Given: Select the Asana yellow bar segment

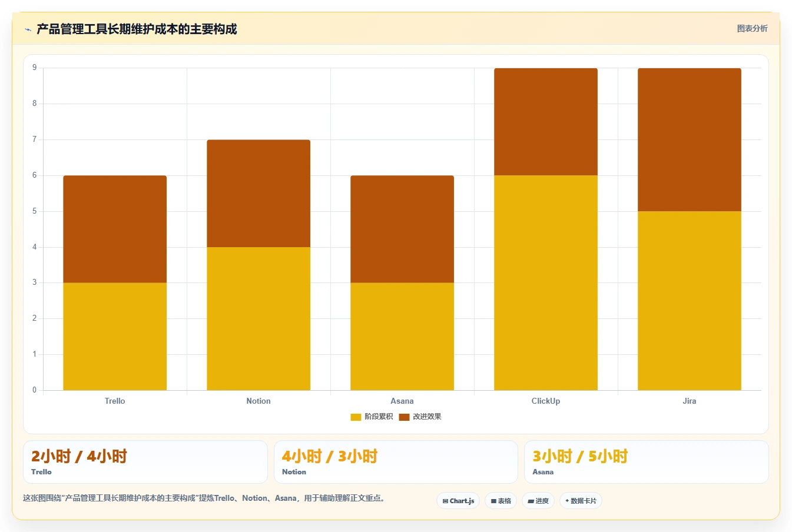Looking at the screenshot, I should point(402,336).
